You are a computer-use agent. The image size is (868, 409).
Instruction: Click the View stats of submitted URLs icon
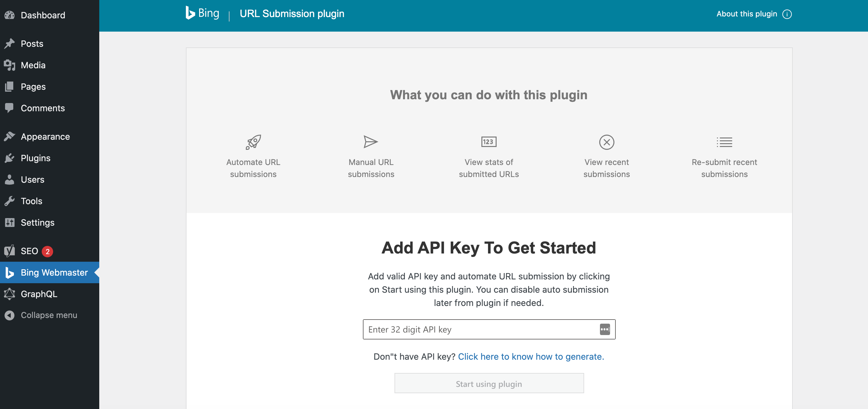[489, 142]
